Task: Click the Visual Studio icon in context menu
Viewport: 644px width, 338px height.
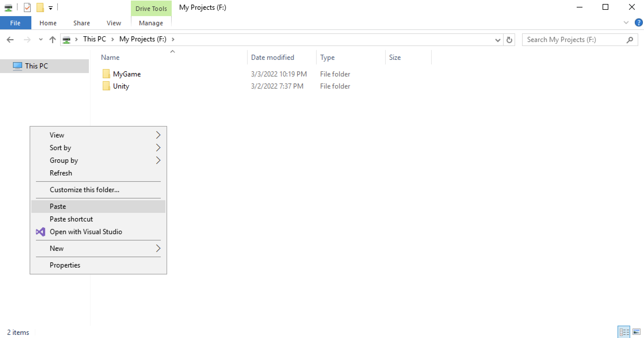Action: coord(41,232)
